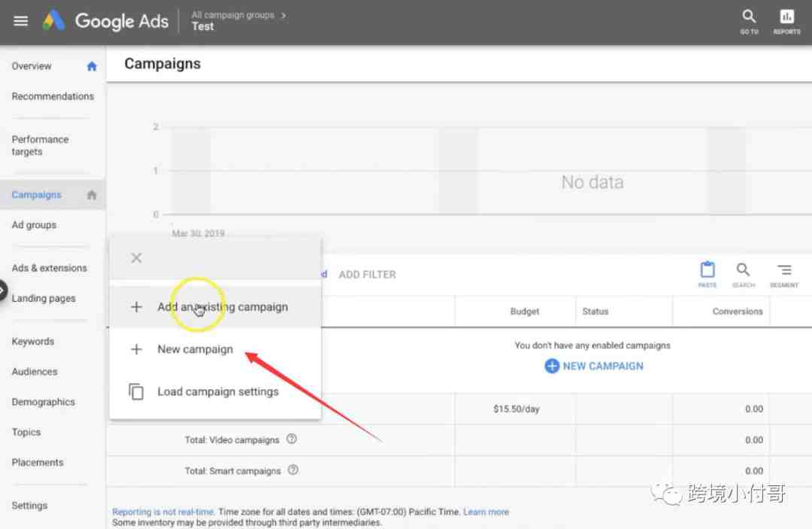812x529 pixels.
Task: Open Demographics in the sidebar
Action: (43, 402)
